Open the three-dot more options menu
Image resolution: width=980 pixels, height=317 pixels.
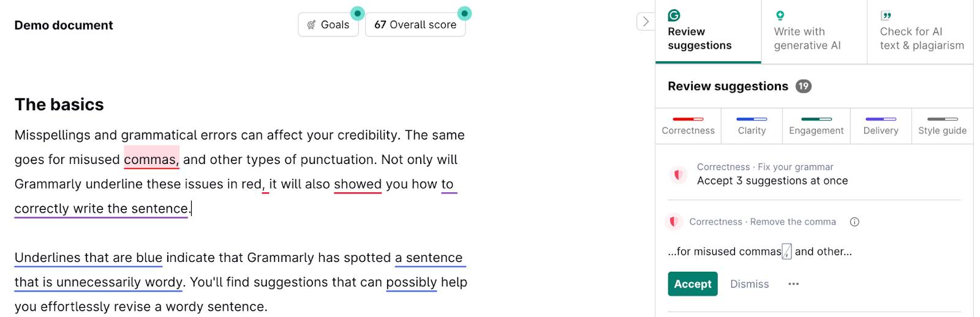(794, 284)
